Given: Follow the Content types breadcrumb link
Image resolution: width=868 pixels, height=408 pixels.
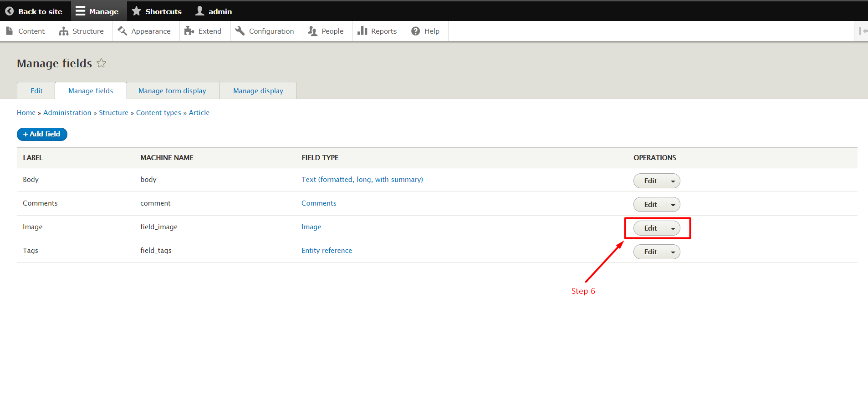Looking at the screenshot, I should (158, 113).
